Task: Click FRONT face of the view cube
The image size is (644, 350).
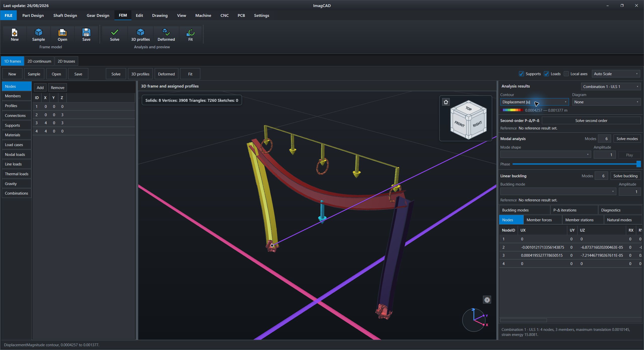Action: tap(459, 124)
